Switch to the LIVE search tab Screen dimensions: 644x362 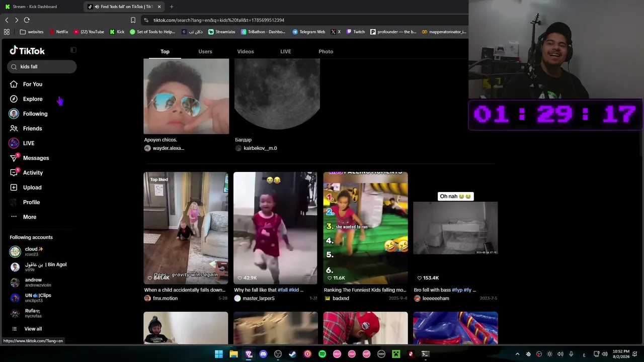click(286, 51)
